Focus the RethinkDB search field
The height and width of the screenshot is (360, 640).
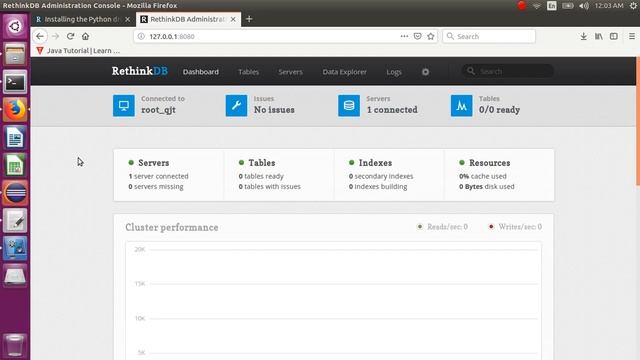(x=508, y=71)
